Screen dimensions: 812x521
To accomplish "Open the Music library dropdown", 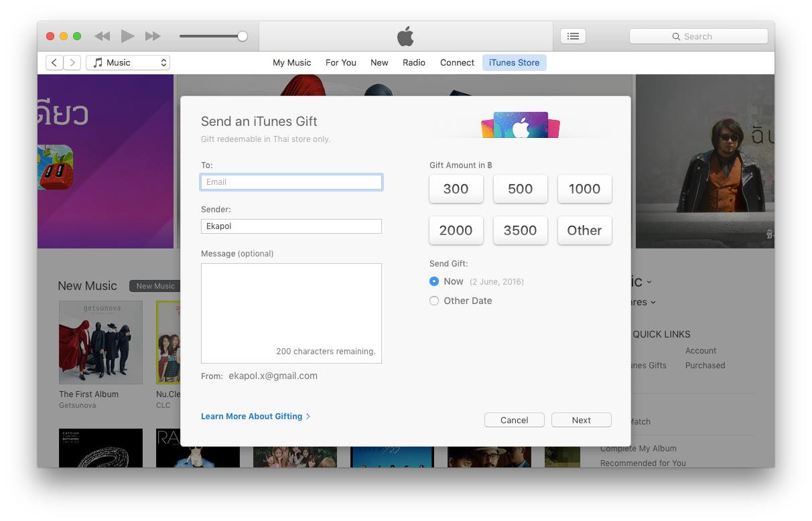I will click(127, 62).
